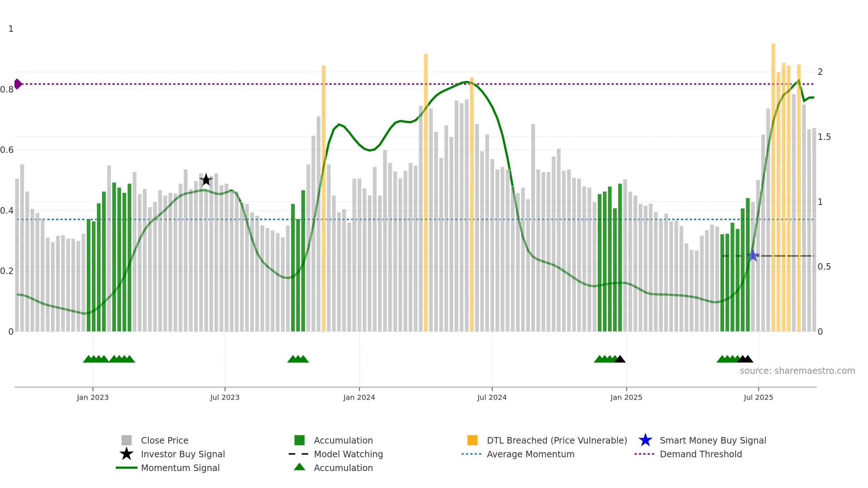
Task: Click the blue star icon in the legend
Action: pos(645,440)
